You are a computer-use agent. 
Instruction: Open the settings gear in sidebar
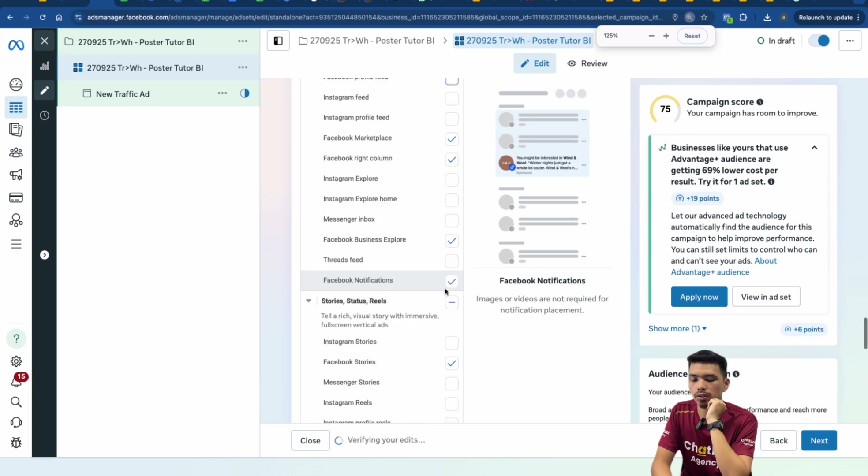click(16, 361)
